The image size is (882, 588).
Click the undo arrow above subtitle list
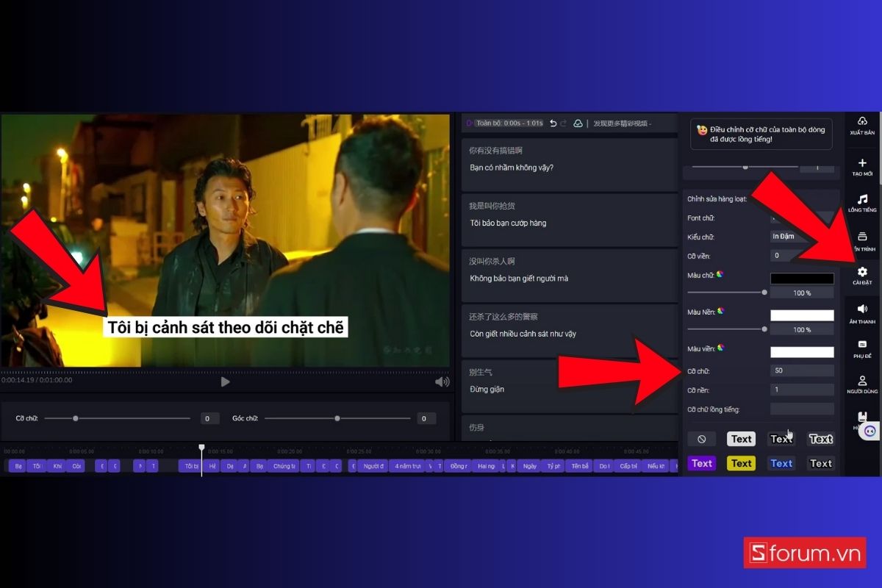click(x=553, y=123)
